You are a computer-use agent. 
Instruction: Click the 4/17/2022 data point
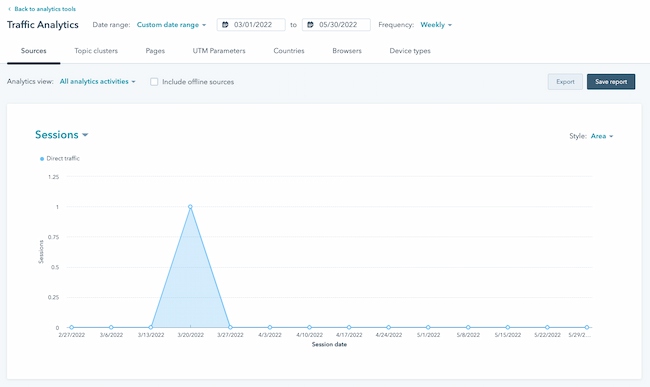[349, 327]
